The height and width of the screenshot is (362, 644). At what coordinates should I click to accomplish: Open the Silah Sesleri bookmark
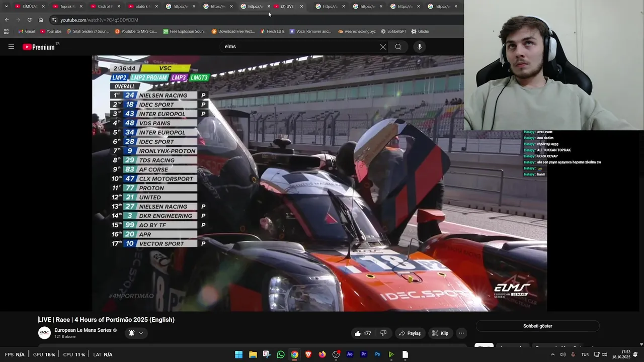pos(88,31)
